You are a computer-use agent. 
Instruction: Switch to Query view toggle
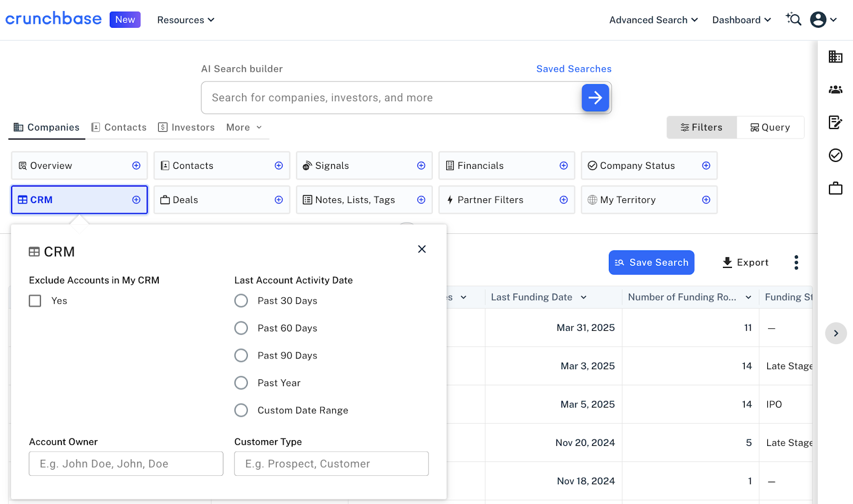(x=770, y=127)
